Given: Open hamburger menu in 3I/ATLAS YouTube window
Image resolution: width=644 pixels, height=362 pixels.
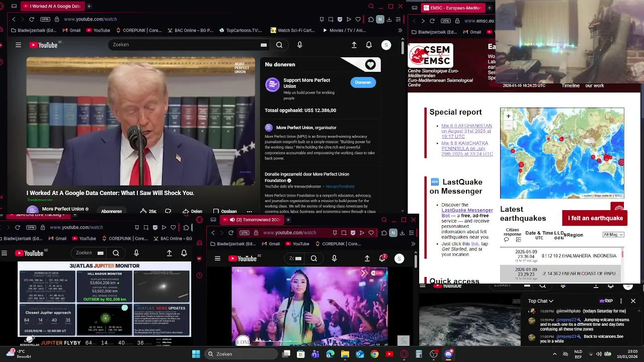Looking at the screenshot, I should [4, 253].
